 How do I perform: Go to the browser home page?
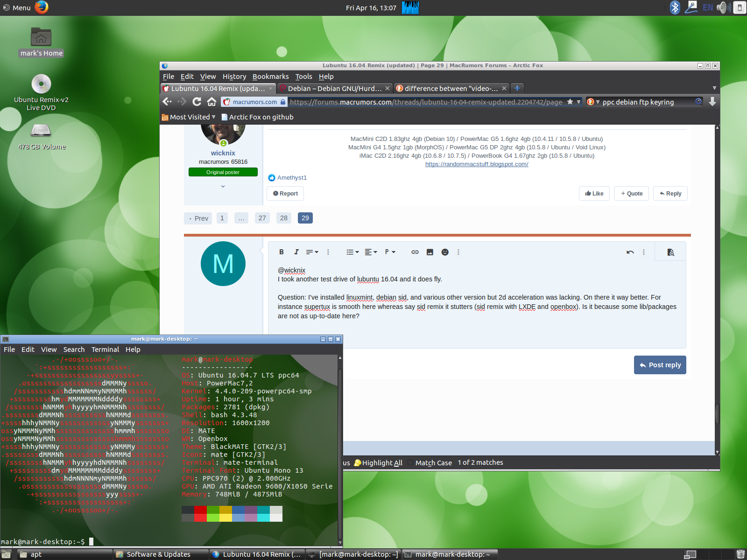pos(211,102)
